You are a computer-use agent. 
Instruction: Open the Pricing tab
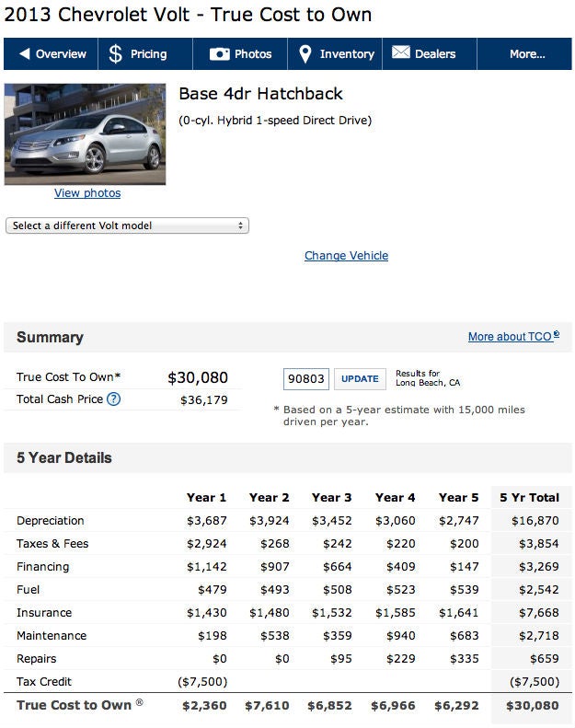coord(145,54)
